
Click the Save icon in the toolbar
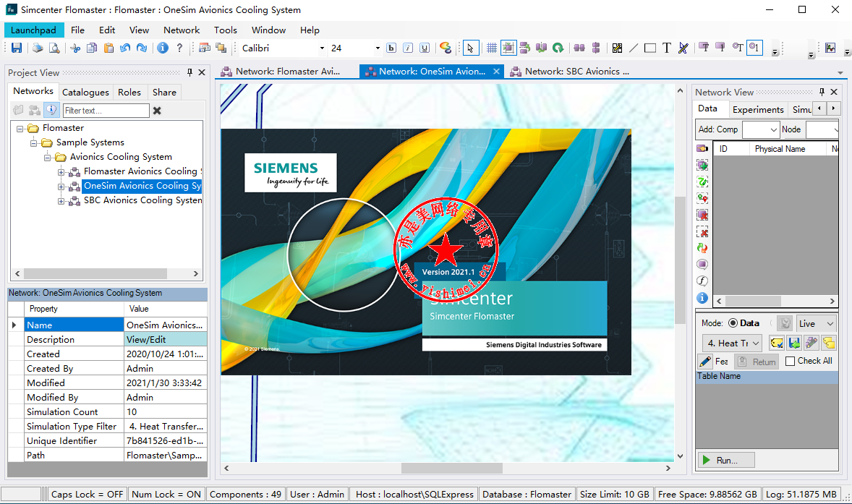(x=17, y=48)
